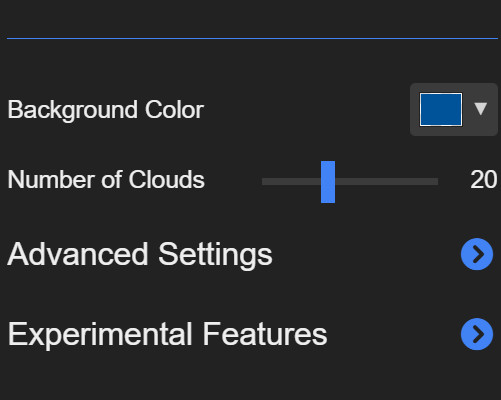
Task: Click the word Features in Experimental Features
Action: 265,334
